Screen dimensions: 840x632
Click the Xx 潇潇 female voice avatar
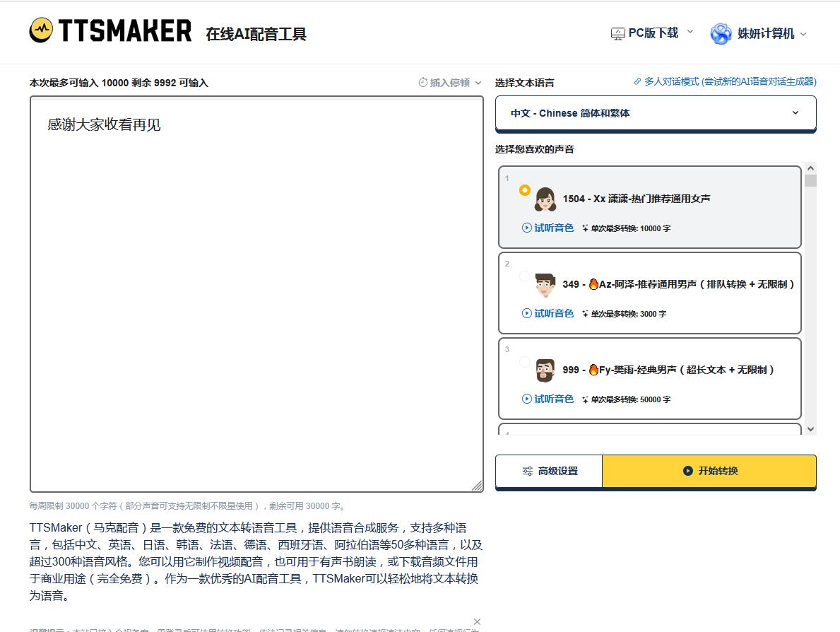[x=545, y=199]
